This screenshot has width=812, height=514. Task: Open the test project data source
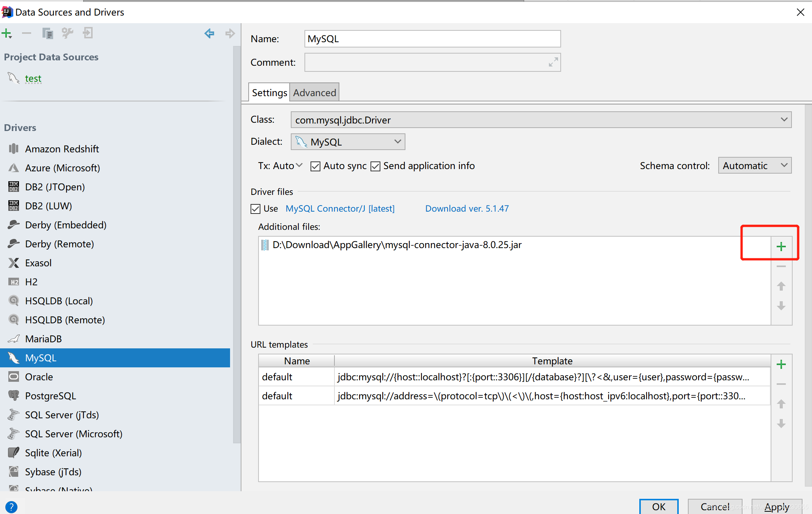[x=33, y=79]
